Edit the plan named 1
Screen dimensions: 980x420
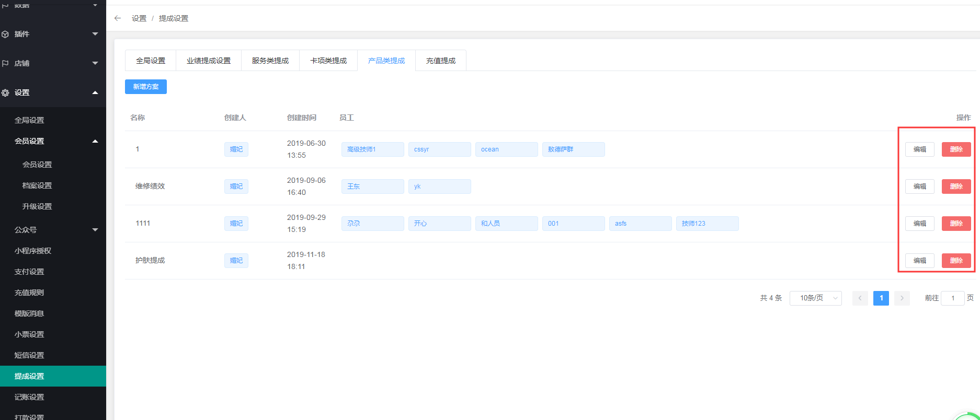[x=919, y=149]
